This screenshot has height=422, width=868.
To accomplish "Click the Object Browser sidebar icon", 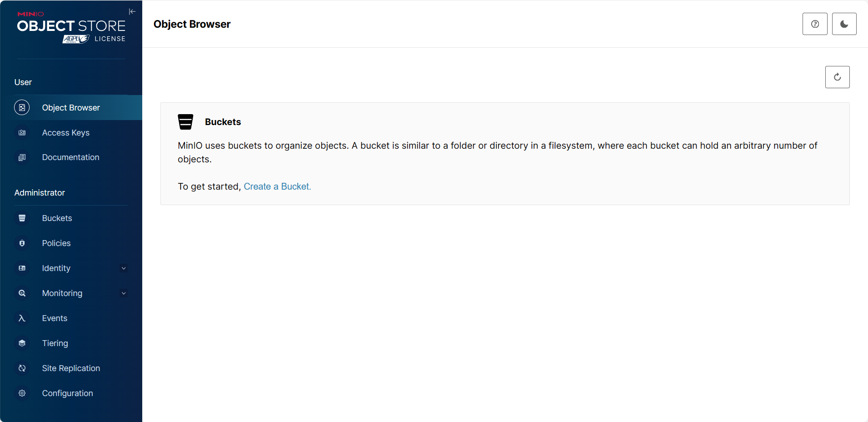I will (22, 108).
